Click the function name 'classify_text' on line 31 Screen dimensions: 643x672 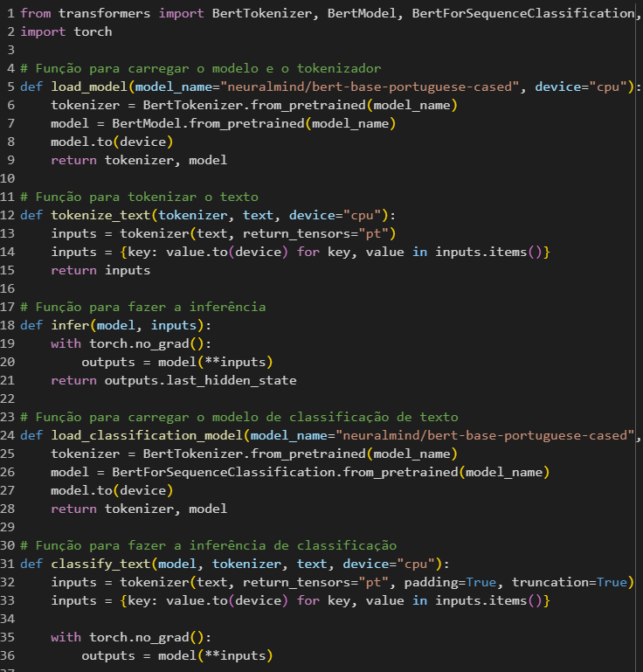[x=100, y=565]
